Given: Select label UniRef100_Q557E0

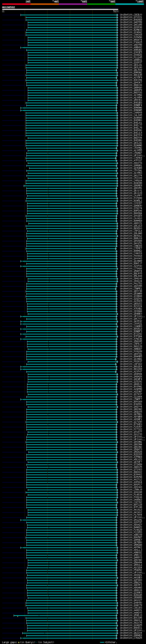Looking at the screenshot, I should [x=131, y=100].
